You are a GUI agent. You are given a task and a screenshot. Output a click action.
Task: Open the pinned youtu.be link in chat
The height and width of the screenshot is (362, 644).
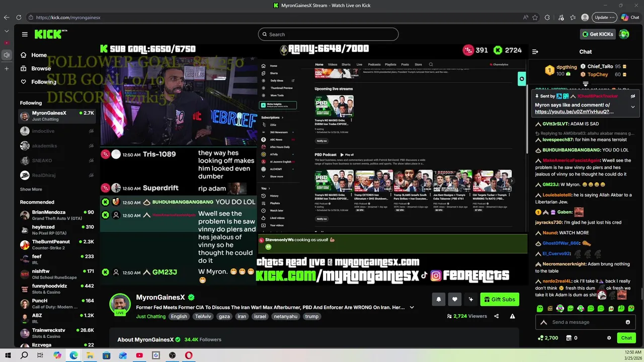pos(574,112)
